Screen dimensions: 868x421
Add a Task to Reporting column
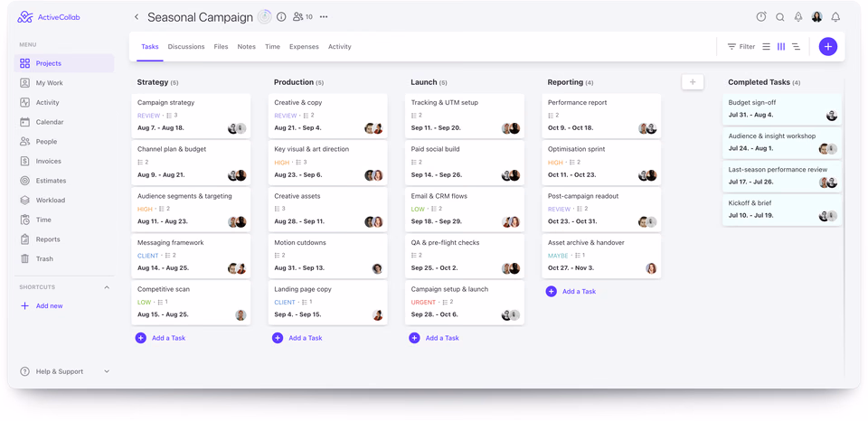click(x=571, y=292)
